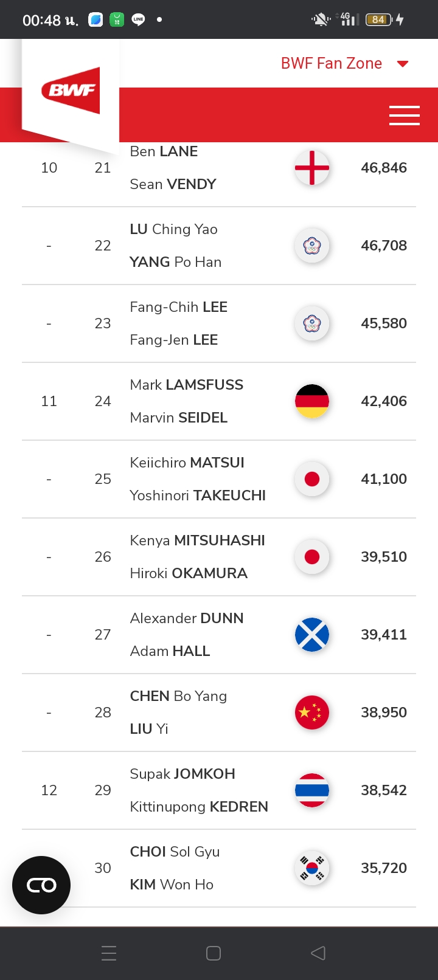Open Android recent apps menu button
The image size is (438, 980).
[x=109, y=953]
